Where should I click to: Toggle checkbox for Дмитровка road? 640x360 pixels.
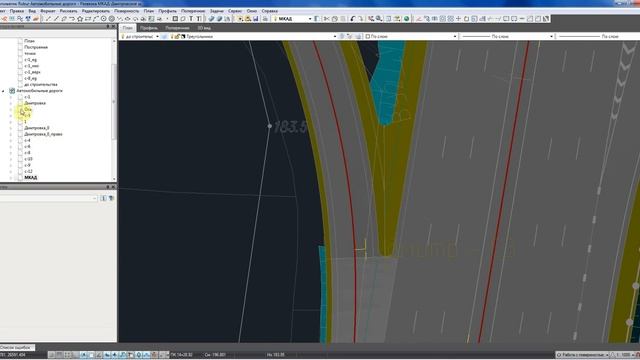(x=20, y=103)
